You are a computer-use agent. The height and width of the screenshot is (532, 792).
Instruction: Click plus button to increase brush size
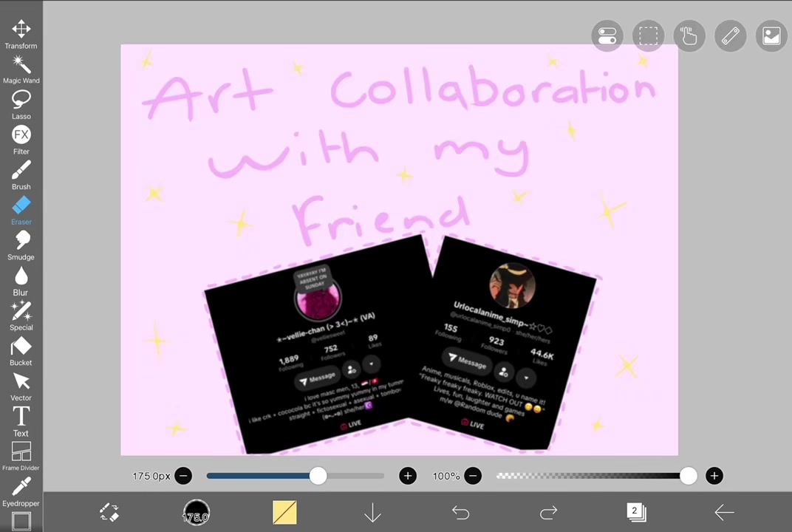click(x=408, y=476)
